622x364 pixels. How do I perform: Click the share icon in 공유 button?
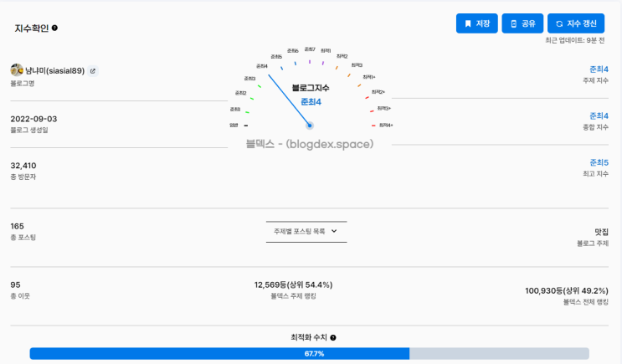pos(514,23)
